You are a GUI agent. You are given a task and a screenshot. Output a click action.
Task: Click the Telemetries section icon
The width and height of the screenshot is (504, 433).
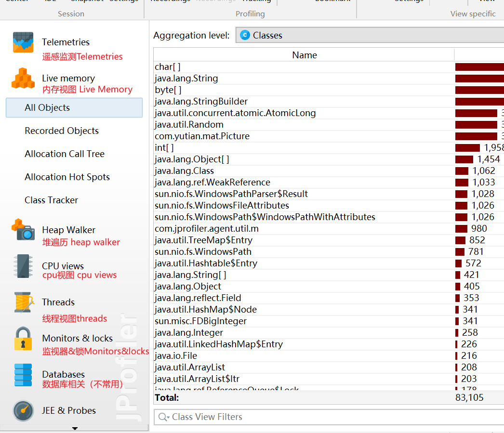tap(23, 42)
